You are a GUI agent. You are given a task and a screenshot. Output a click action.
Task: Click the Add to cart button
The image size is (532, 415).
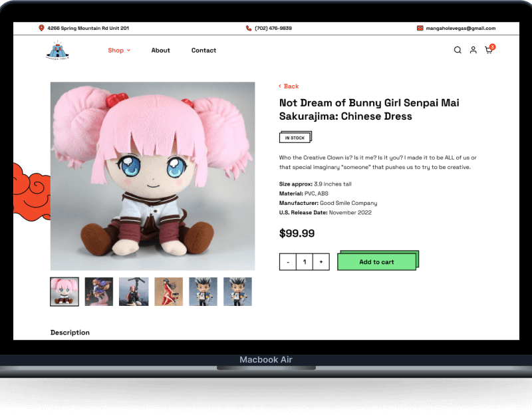point(378,261)
